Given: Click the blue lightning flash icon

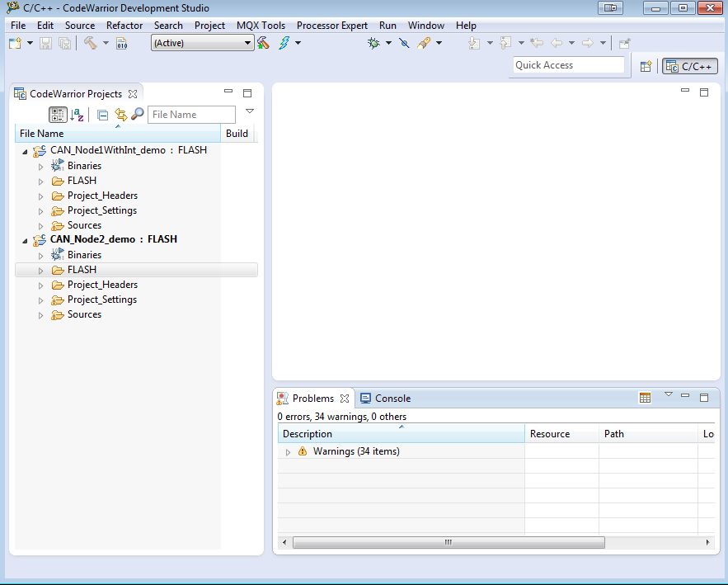Looking at the screenshot, I should tap(284, 43).
